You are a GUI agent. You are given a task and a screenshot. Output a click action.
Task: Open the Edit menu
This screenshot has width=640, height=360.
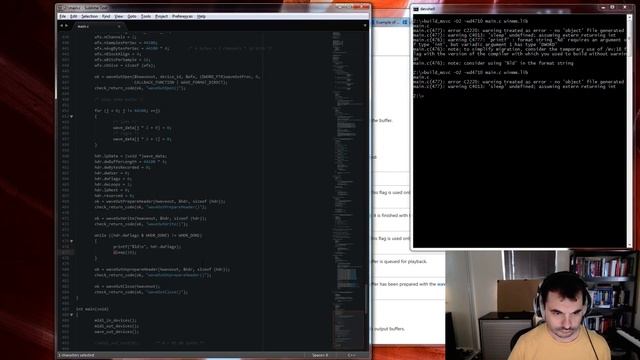click(73, 16)
